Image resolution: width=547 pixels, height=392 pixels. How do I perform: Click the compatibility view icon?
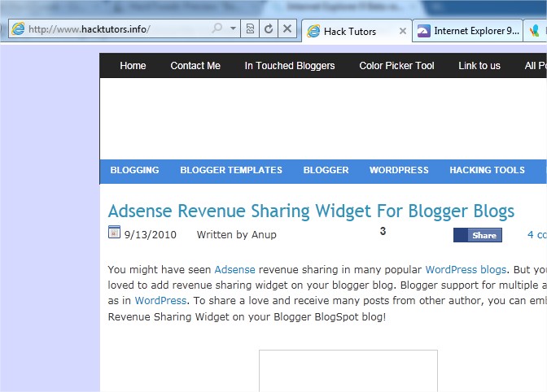tap(250, 28)
